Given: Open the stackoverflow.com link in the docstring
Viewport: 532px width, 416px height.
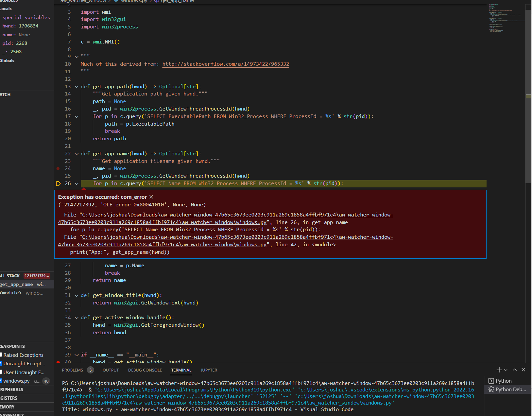Looking at the screenshot, I should [x=225, y=64].
